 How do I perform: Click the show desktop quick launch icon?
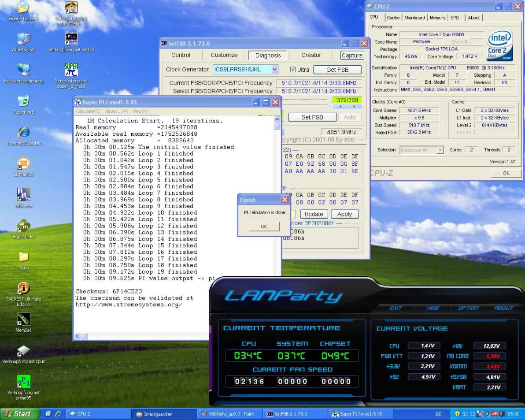pyautogui.click(x=48, y=414)
